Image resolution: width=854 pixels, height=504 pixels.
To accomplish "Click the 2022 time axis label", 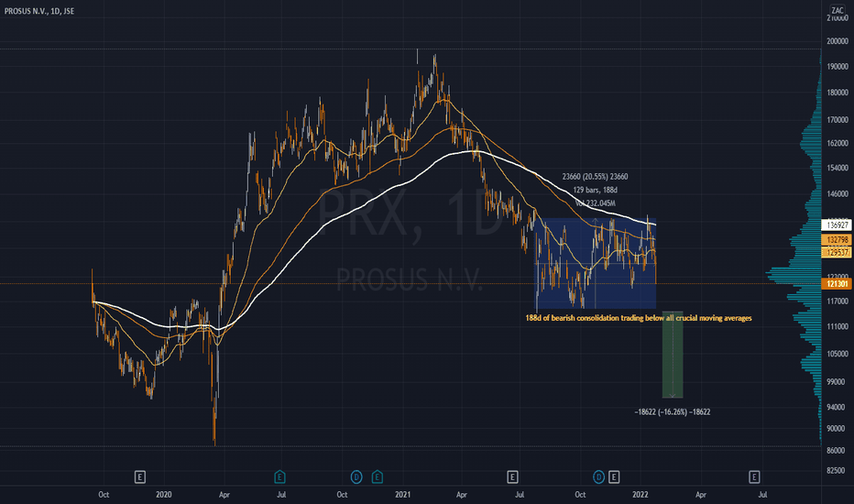I will pos(640,495).
